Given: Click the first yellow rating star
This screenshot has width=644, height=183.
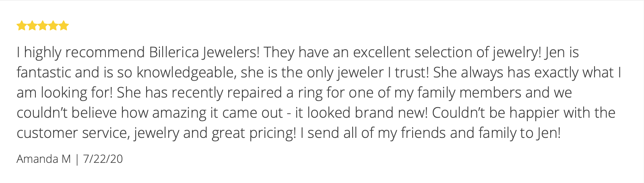Looking at the screenshot, I should pos(22,26).
